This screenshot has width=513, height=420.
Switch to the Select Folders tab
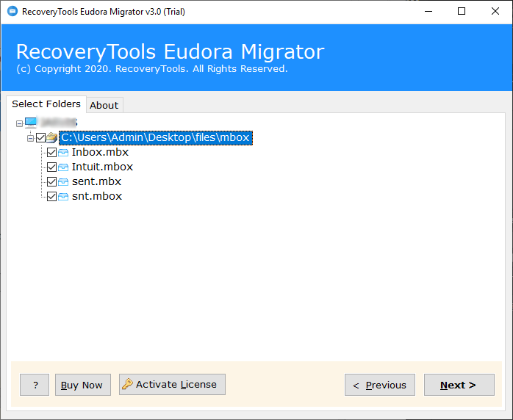click(46, 104)
